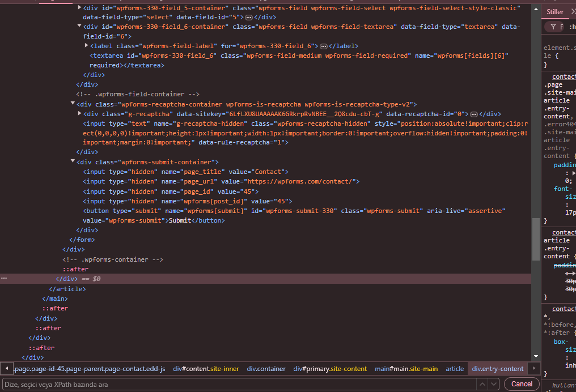Select body page-id-45 breadcrumb item
The height and width of the screenshot is (392, 576).
pos(89,369)
